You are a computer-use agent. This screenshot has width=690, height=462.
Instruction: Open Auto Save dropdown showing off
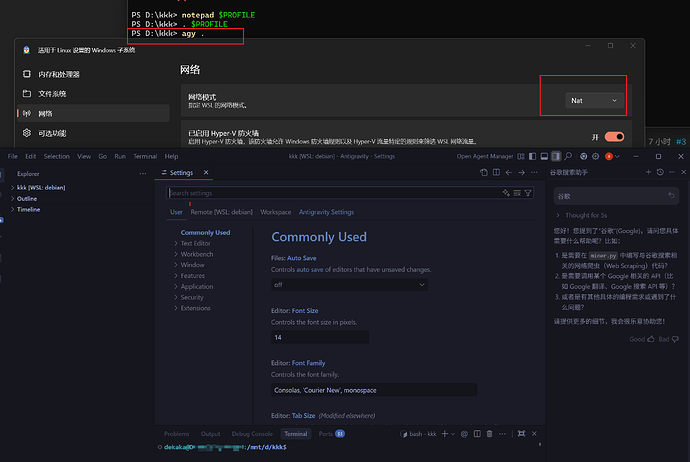coord(349,285)
